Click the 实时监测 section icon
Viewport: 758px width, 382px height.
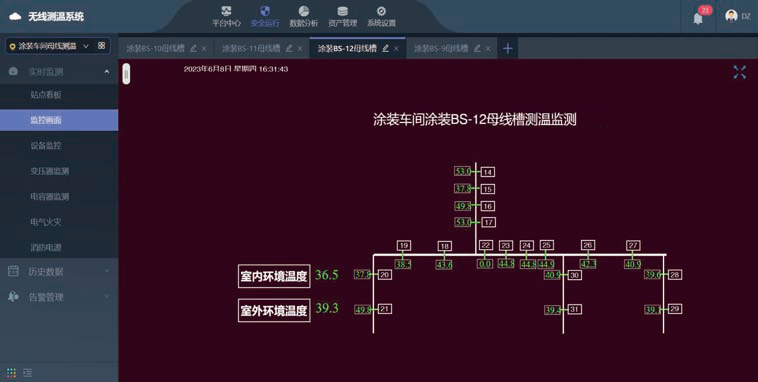[x=14, y=72]
